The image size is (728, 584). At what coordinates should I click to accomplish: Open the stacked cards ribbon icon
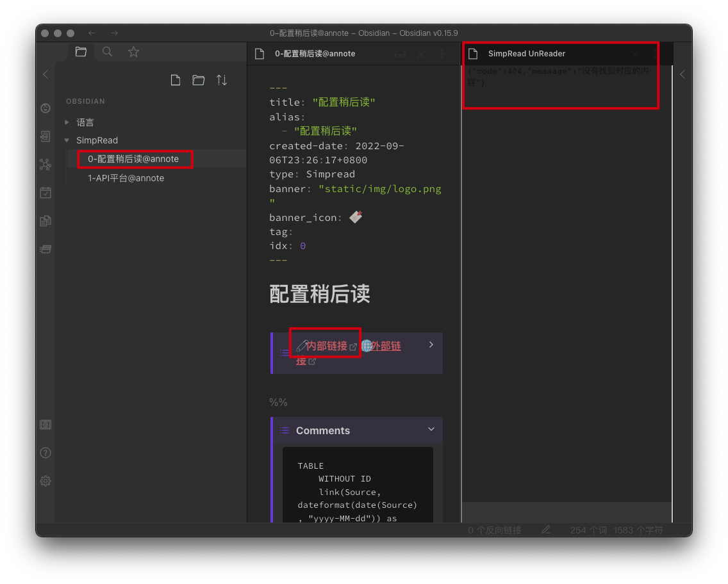tap(45, 249)
